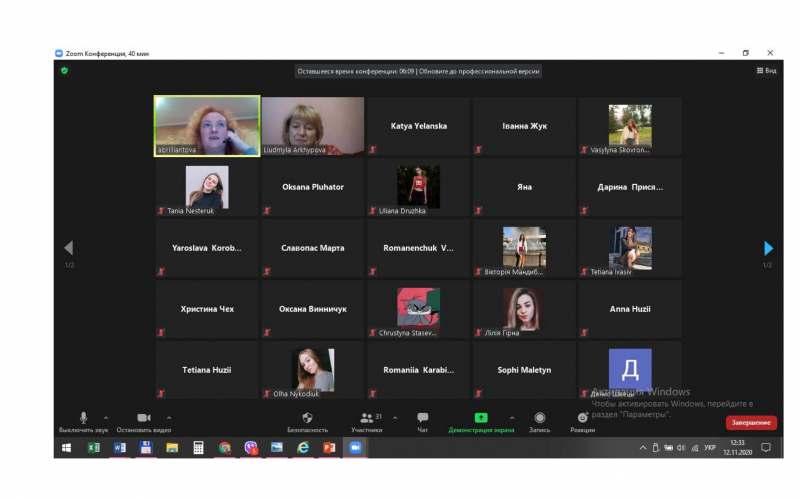Expand video options arrow beside camera

169,417
